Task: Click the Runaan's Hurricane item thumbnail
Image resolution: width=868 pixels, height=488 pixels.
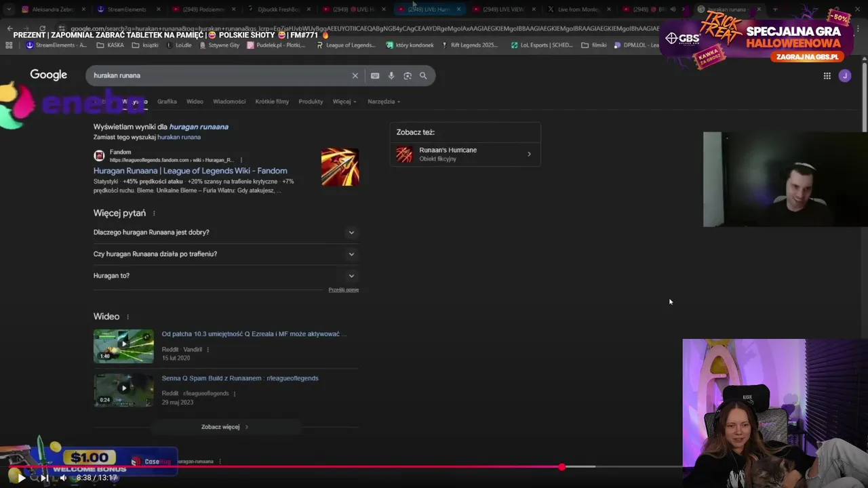Action: click(x=404, y=154)
